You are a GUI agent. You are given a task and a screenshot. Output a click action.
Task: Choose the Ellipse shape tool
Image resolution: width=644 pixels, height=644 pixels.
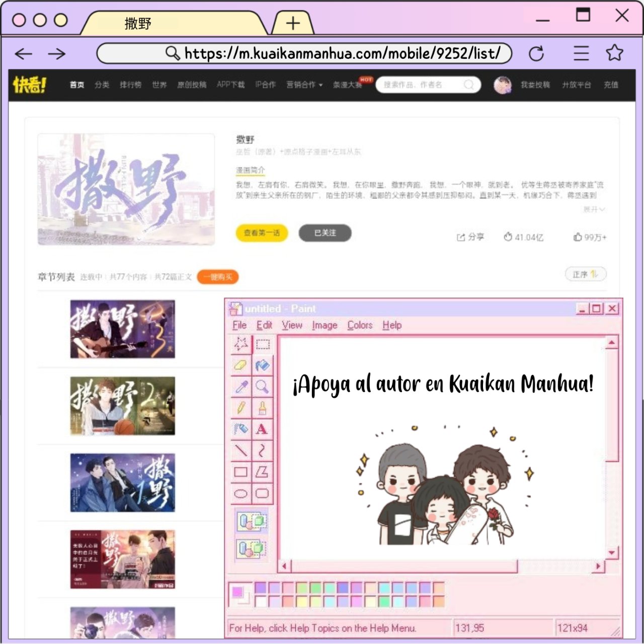click(241, 494)
